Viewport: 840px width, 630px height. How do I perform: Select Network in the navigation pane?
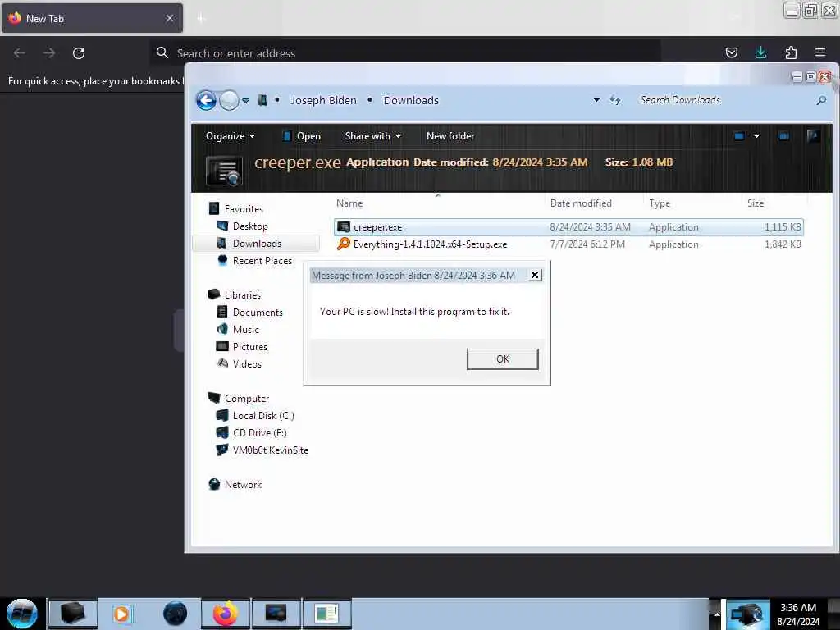pyautogui.click(x=243, y=485)
